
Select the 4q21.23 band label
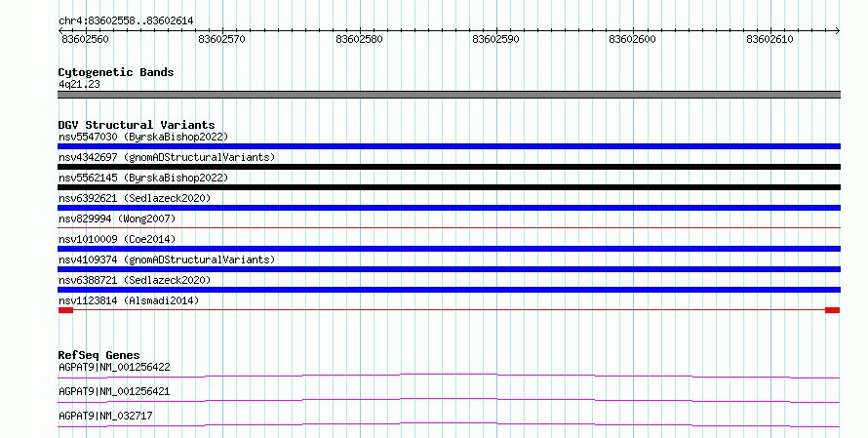(x=79, y=84)
